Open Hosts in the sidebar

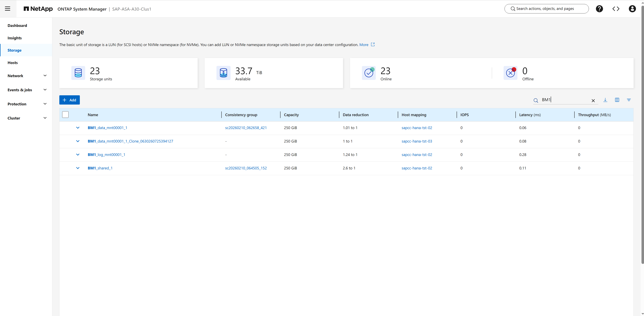tap(12, 63)
